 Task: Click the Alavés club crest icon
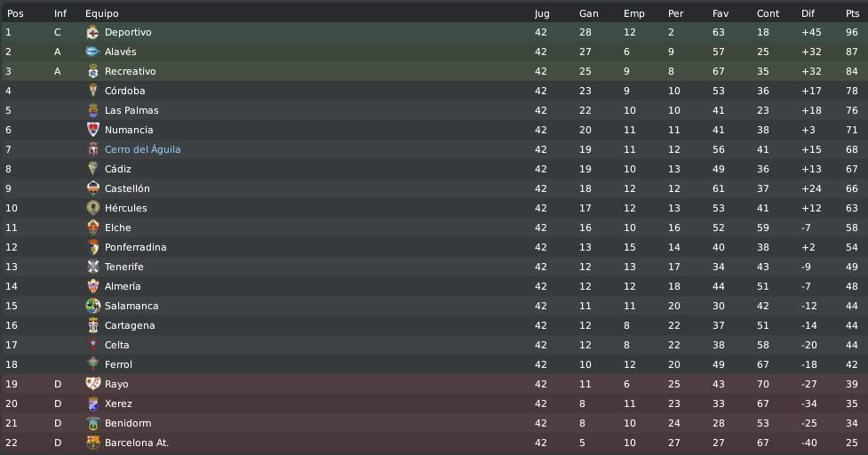pos(92,52)
